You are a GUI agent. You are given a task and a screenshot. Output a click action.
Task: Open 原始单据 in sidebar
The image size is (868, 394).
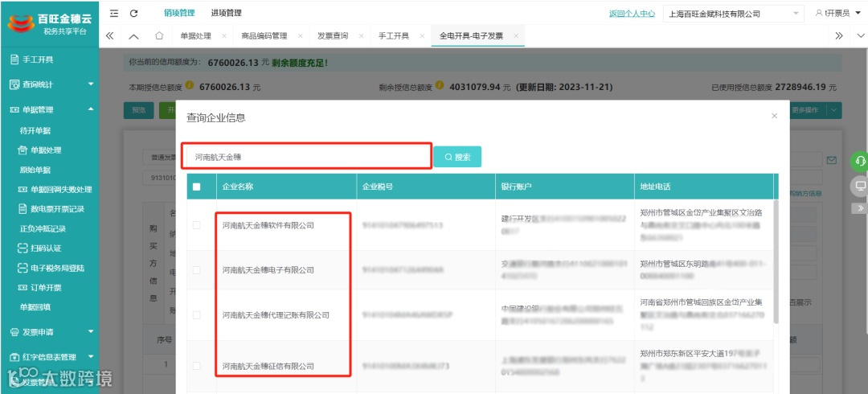pyautogui.click(x=35, y=170)
